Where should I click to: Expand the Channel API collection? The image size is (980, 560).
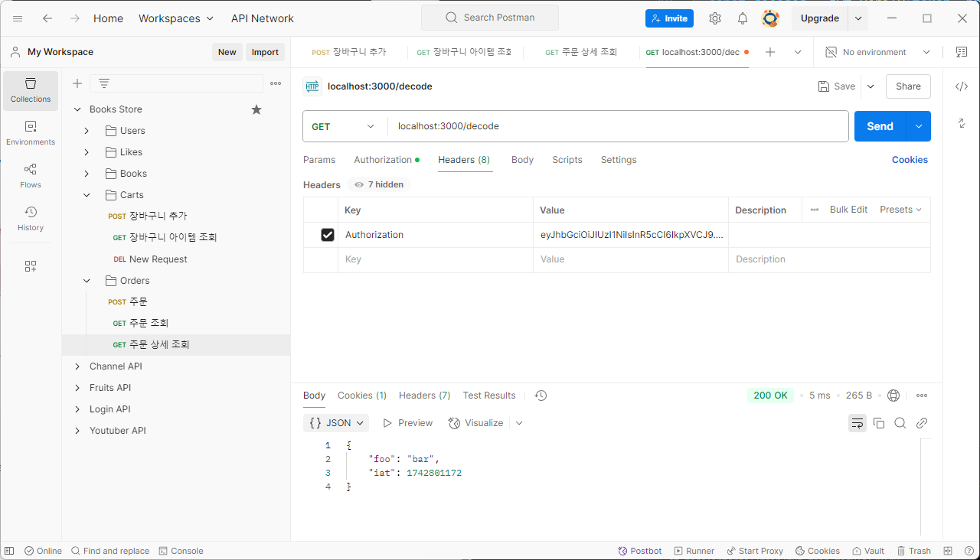(x=77, y=366)
